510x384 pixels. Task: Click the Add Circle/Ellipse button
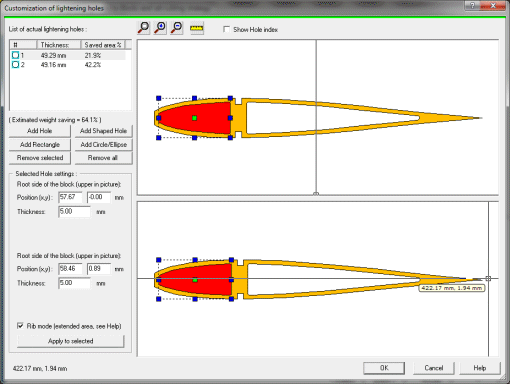click(103, 144)
